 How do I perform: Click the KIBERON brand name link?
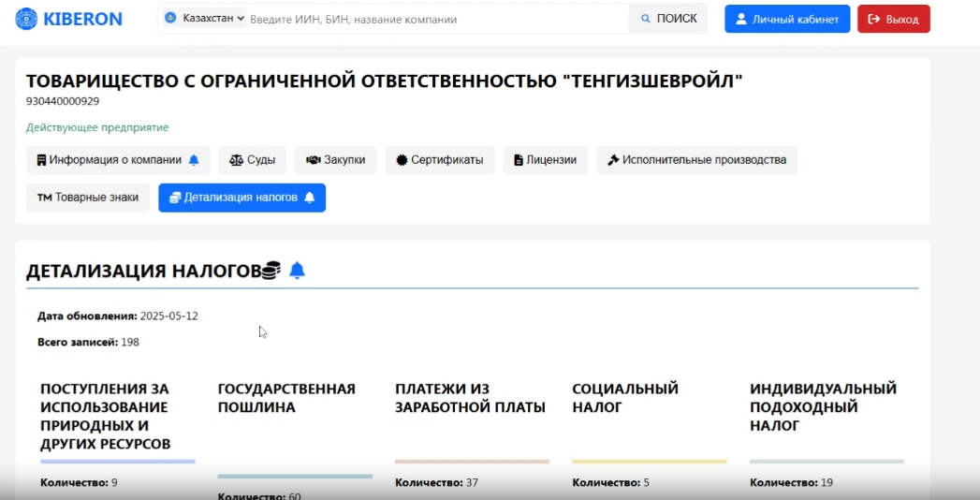(82, 19)
